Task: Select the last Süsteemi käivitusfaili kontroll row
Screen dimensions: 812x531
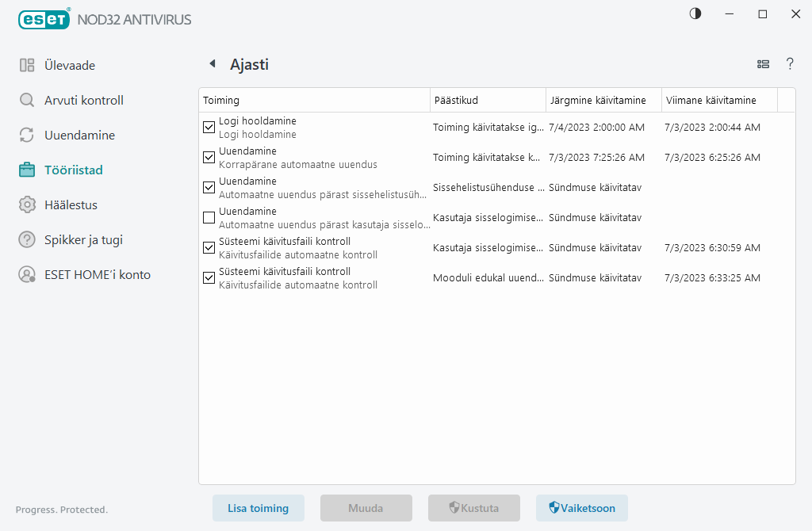Action: pyautogui.click(x=317, y=278)
